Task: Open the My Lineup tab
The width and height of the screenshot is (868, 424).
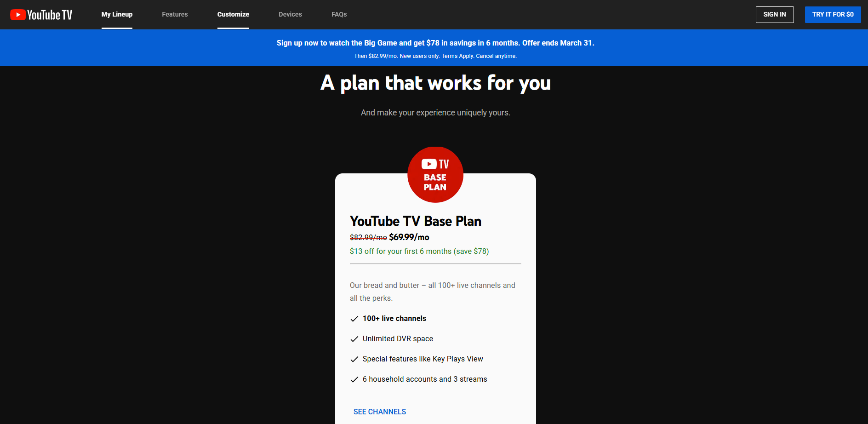Action: [117, 14]
